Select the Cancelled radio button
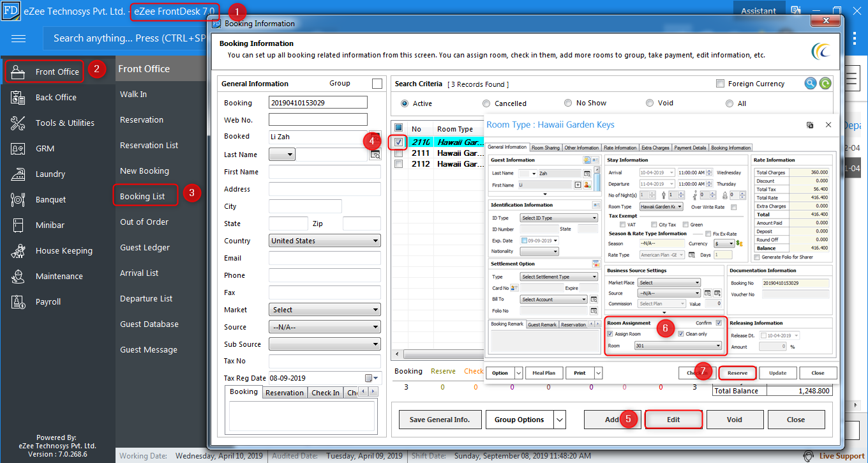The image size is (868, 463). tap(486, 103)
